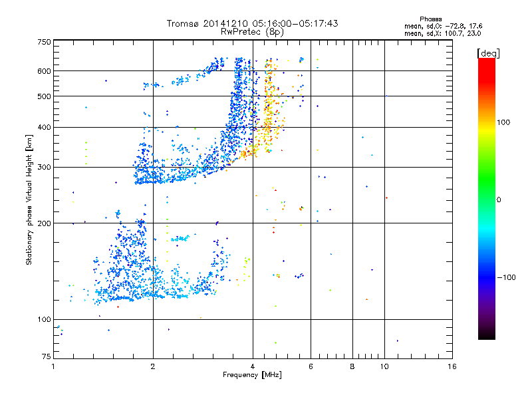Click the plot title 'Tromsø 20141210 05:16:00-05:17:43'
The image size is (532, 399).
[x=252, y=23]
